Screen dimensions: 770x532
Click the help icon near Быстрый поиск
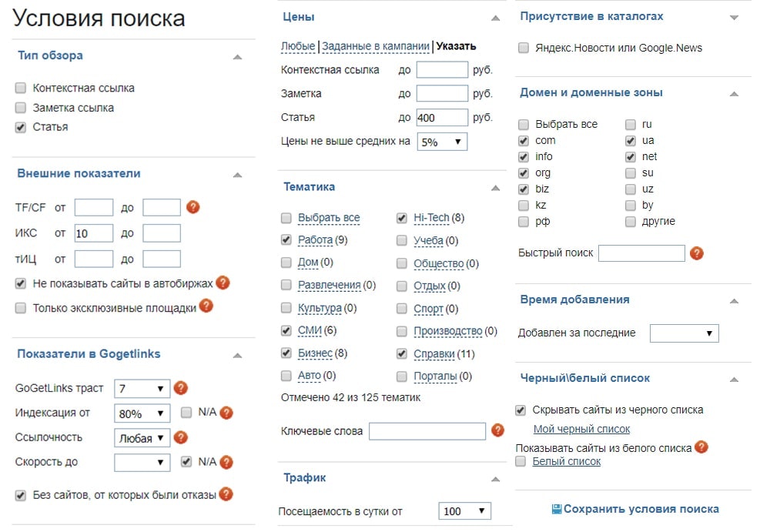(697, 253)
